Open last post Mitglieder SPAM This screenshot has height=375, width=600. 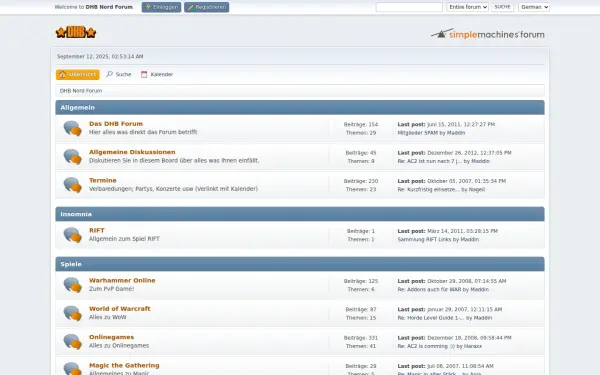click(x=417, y=133)
